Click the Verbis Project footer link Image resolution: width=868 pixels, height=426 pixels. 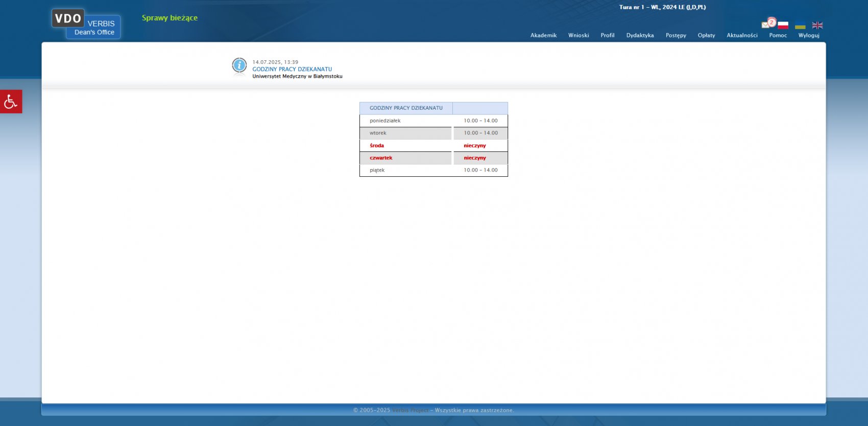(x=410, y=410)
